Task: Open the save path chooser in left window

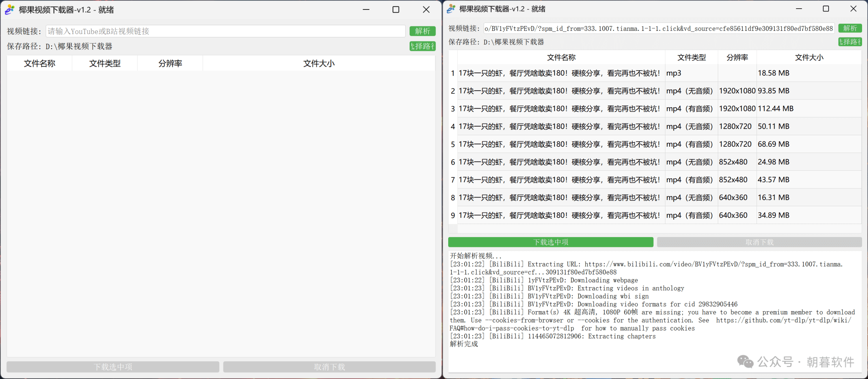Action: tap(422, 46)
